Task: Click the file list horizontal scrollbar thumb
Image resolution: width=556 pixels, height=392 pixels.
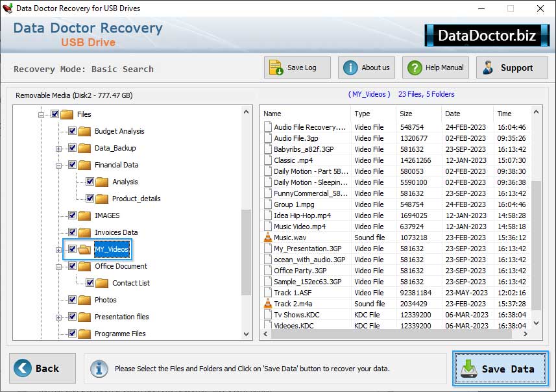Action: [x=391, y=334]
